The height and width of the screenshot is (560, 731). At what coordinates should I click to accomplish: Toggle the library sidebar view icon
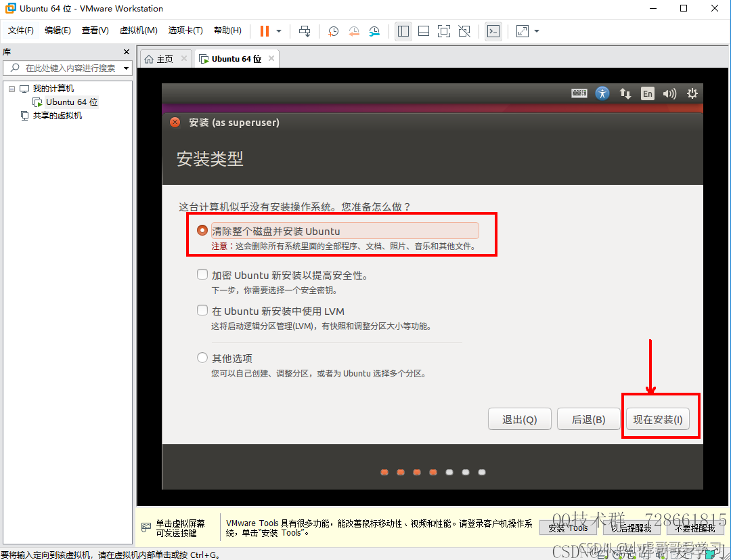coord(403,31)
